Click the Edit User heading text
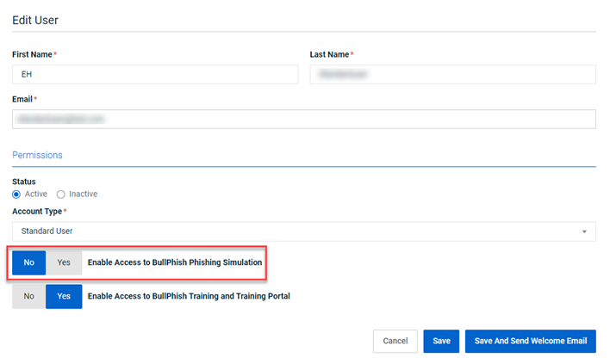Viewport: 610px width, 364px height. 35,20
